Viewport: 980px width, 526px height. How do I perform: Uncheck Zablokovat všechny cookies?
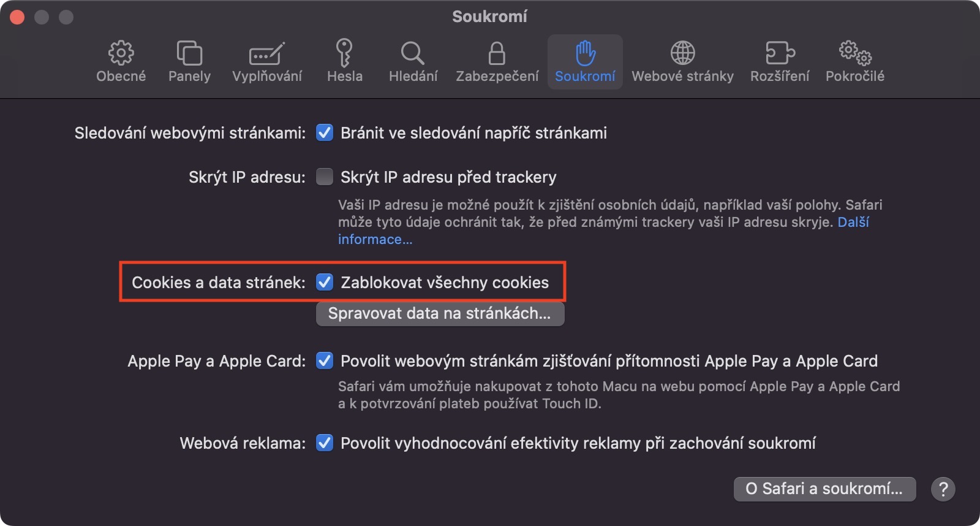pos(325,283)
